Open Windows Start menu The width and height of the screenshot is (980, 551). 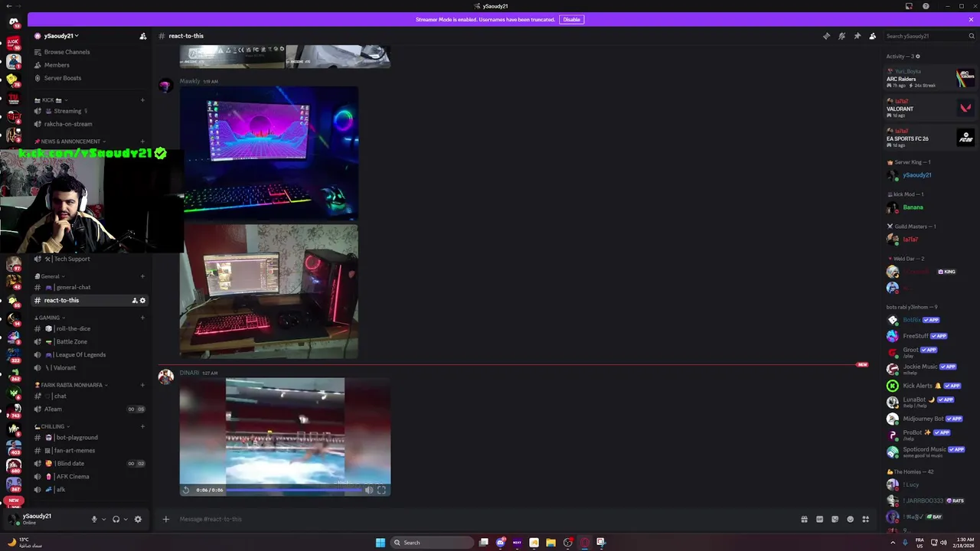pos(381,543)
